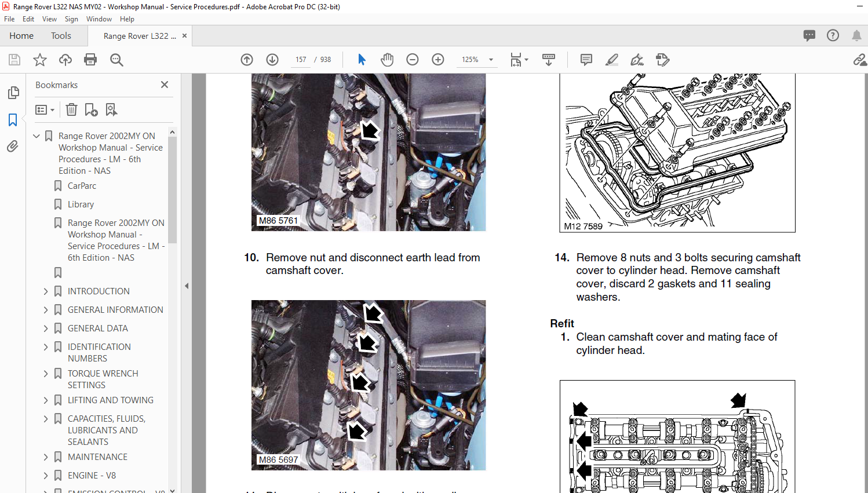Open the View menu
868x493 pixels.
[49, 19]
